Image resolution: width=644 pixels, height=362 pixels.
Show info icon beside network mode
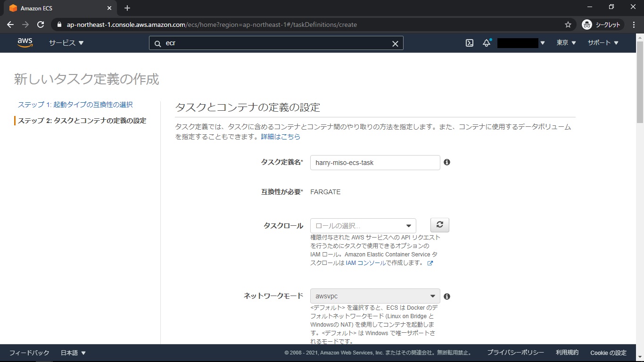[447, 296]
